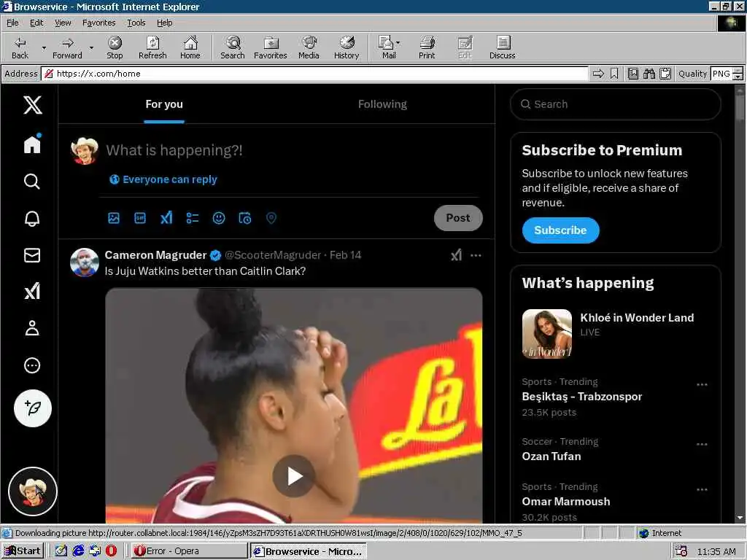
Task: Open Discuss toolbar button
Action: click(x=502, y=47)
